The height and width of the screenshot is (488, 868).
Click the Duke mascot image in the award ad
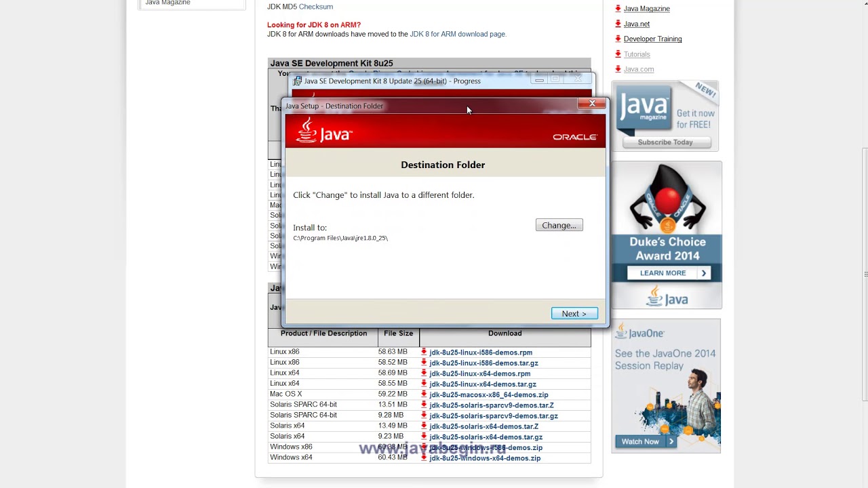coord(667,199)
